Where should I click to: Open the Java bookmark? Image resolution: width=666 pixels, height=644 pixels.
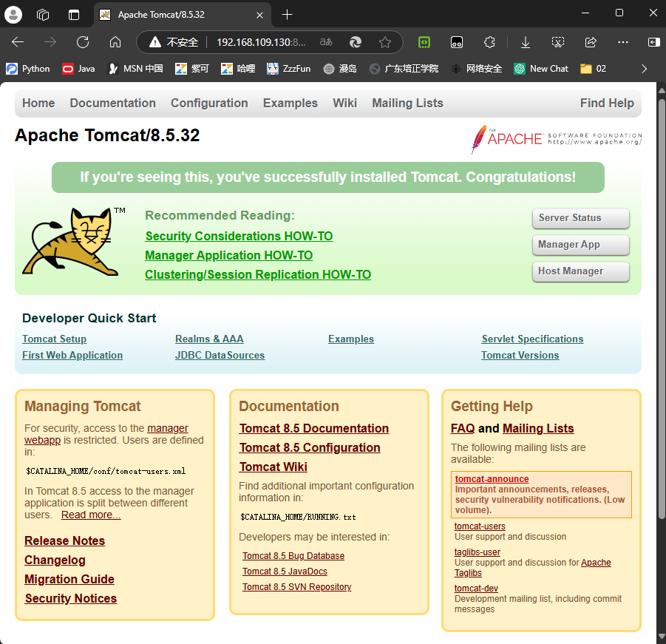78,69
